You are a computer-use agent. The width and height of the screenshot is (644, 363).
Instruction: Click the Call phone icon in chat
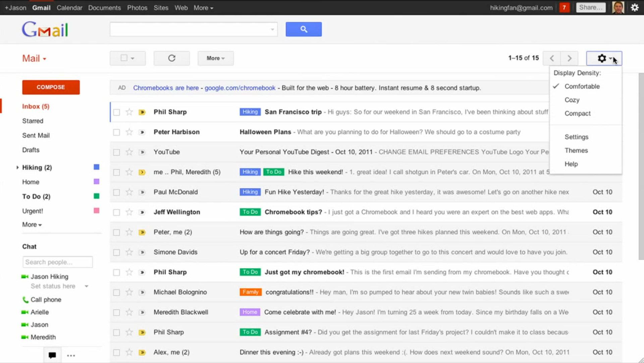click(x=25, y=300)
